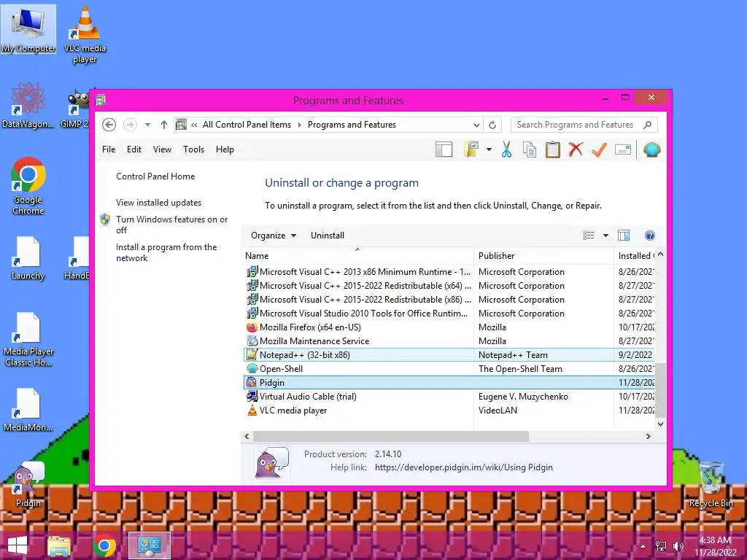Click the Open-Shell settings shell icon
This screenshot has height=560, width=747.
pos(651,149)
